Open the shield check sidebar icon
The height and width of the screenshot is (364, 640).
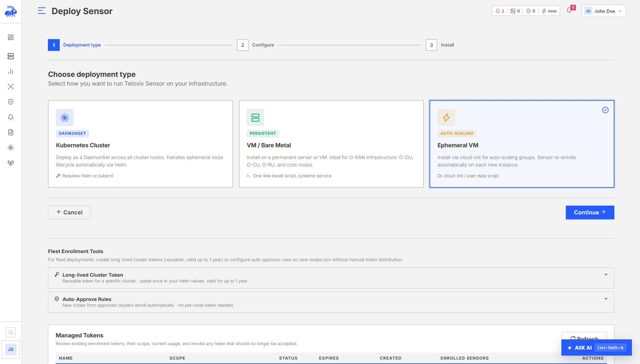(x=11, y=102)
